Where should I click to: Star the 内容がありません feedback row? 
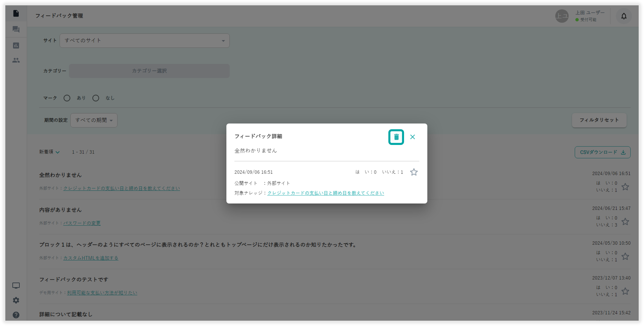(x=625, y=222)
